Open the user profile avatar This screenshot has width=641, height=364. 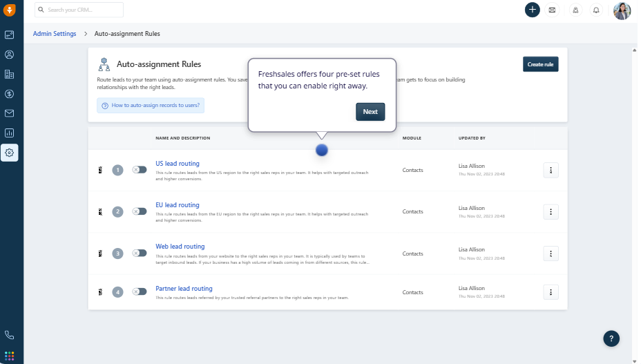point(622,10)
